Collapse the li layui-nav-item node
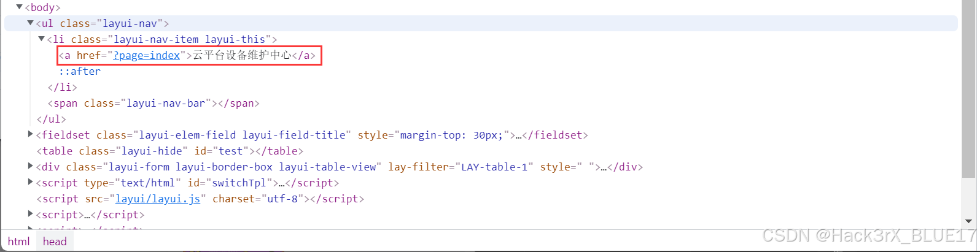The height and width of the screenshot is (252, 980). [x=42, y=39]
